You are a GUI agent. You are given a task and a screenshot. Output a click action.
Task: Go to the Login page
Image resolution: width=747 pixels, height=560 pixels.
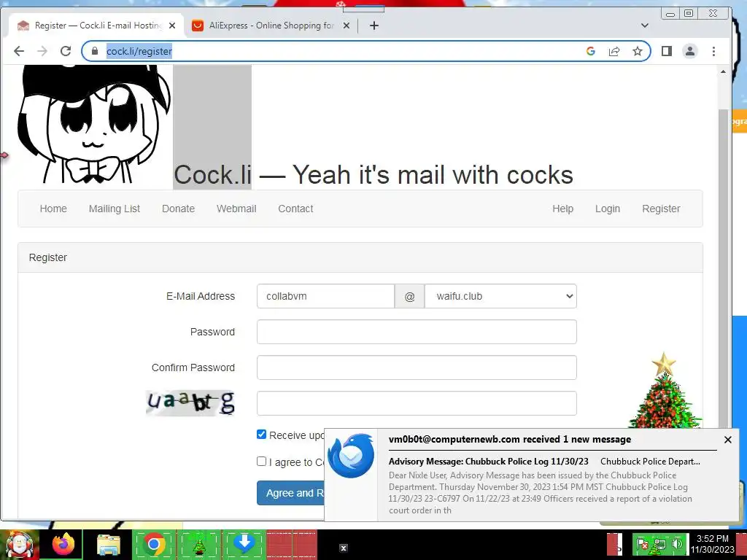(608, 209)
